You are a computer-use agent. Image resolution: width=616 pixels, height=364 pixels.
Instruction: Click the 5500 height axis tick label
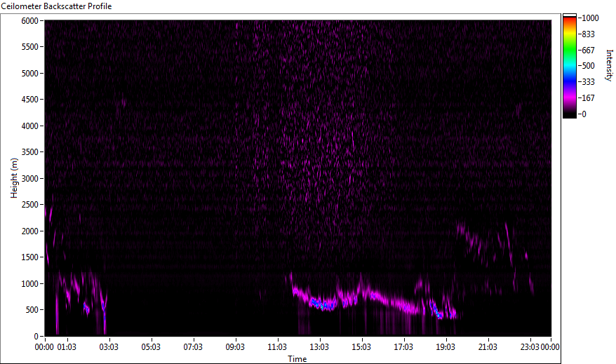coord(30,47)
